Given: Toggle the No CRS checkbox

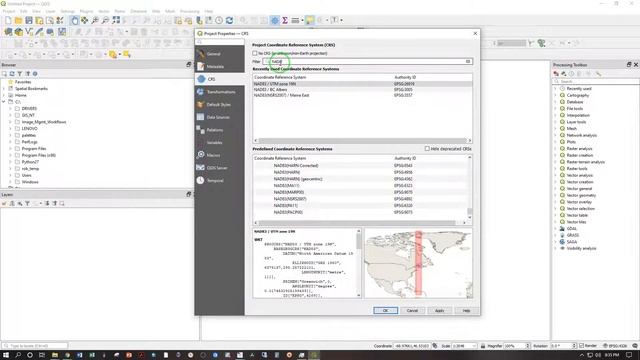Looking at the screenshot, I should tap(255, 53).
